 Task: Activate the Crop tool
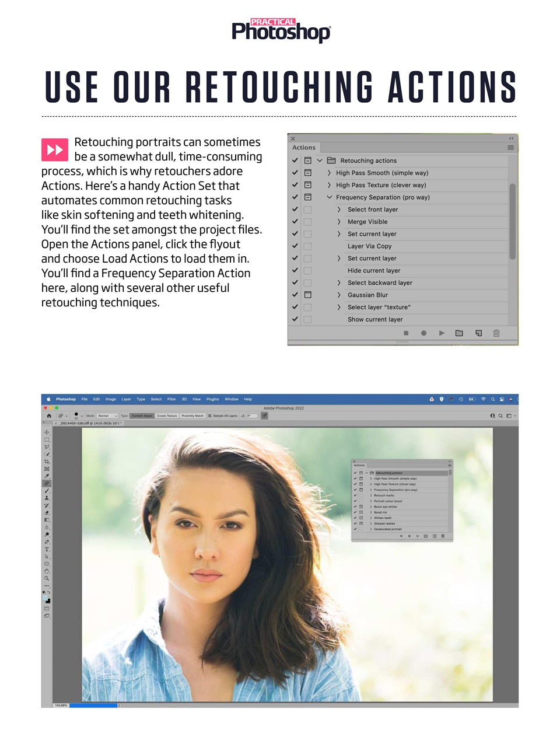[x=47, y=461]
